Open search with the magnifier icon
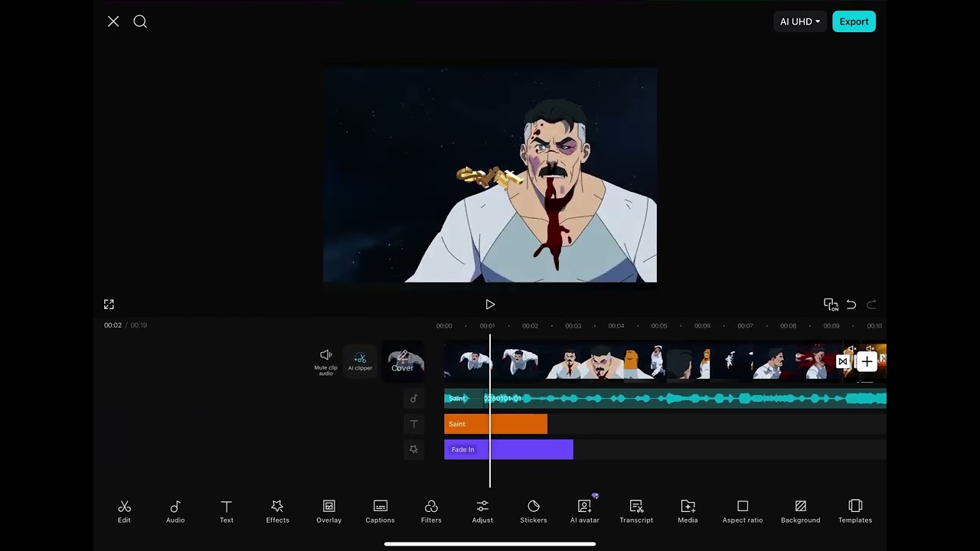 pyautogui.click(x=140, y=21)
